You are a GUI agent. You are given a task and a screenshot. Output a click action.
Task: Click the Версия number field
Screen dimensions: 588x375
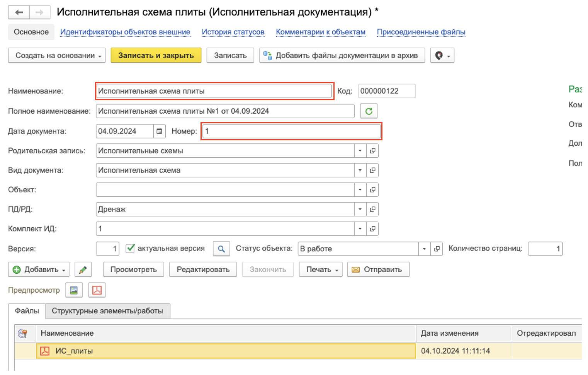[x=107, y=249]
